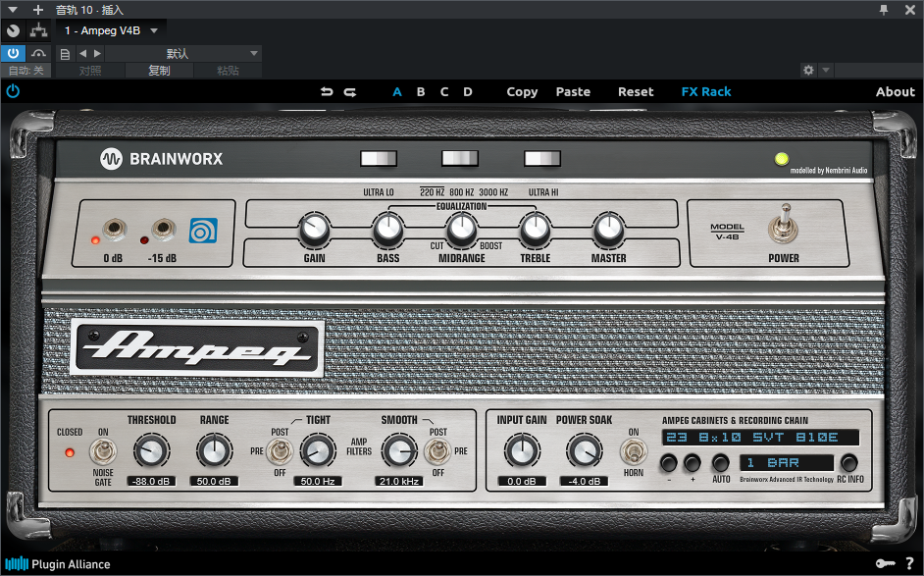This screenshot has width=924, height=576.
Task: Click the RC INFO round button
Action: click(x=849, y=462)
